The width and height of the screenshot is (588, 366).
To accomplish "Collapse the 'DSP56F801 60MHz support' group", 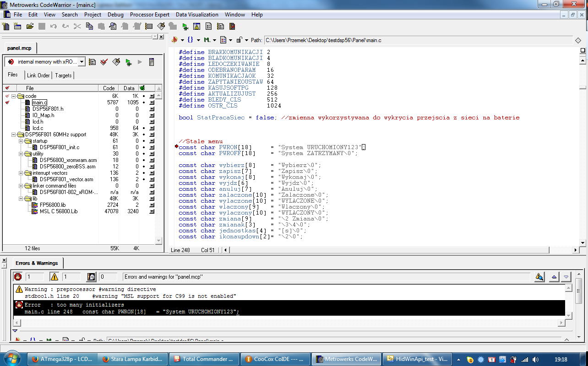I will pyautogui.click(x=13, y=135).
